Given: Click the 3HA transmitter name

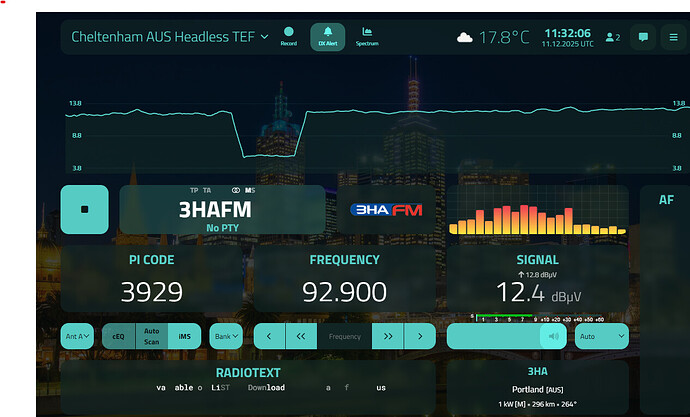Looking at the screenshot, I should 537,372.
